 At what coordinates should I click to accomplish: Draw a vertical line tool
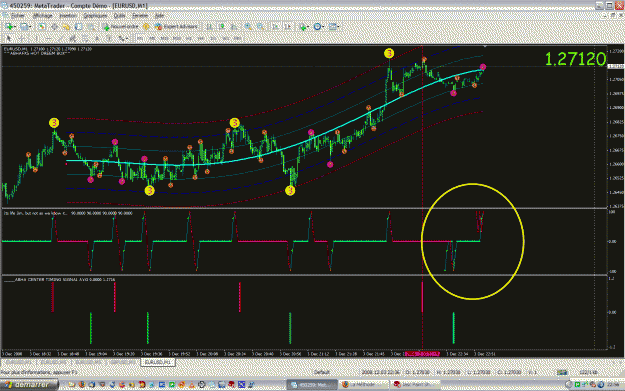[x=36, y=39]
